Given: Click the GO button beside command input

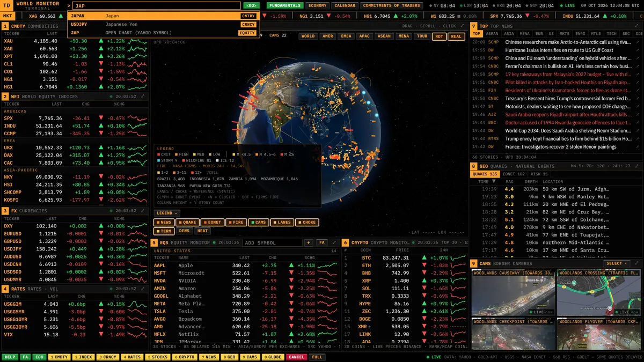Looking at the screenshot, I should pyautogui.click(x=251, y=5).
